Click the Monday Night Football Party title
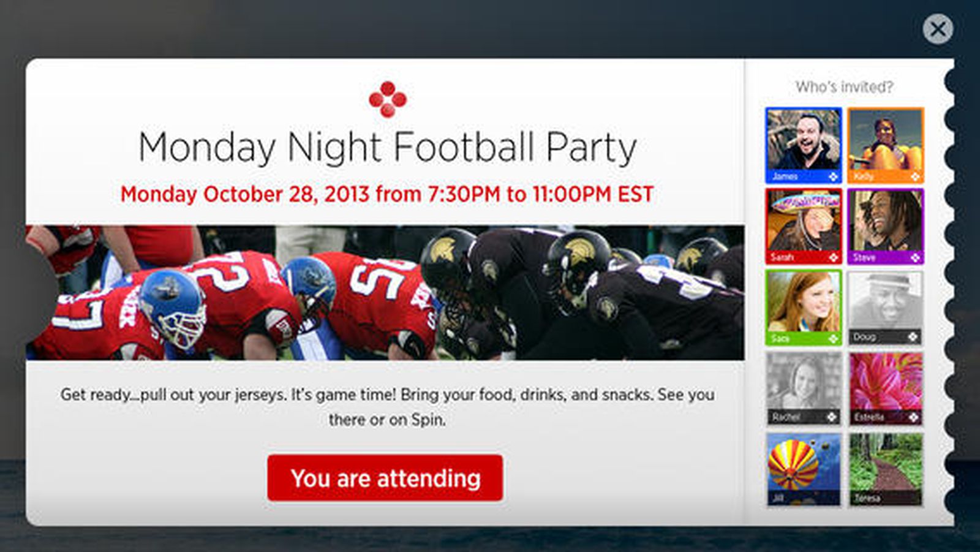Viewport: 980px width, 552px height. pos(387,146)
